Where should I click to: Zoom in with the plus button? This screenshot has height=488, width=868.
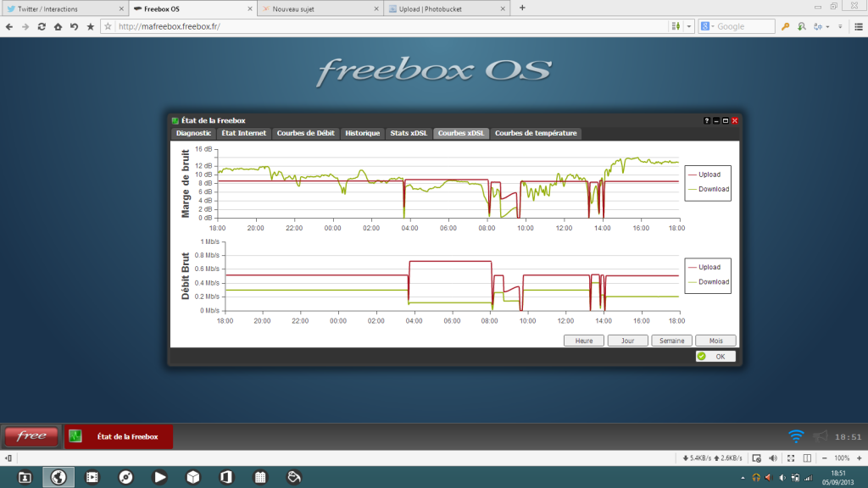click(x=860, y=458)
